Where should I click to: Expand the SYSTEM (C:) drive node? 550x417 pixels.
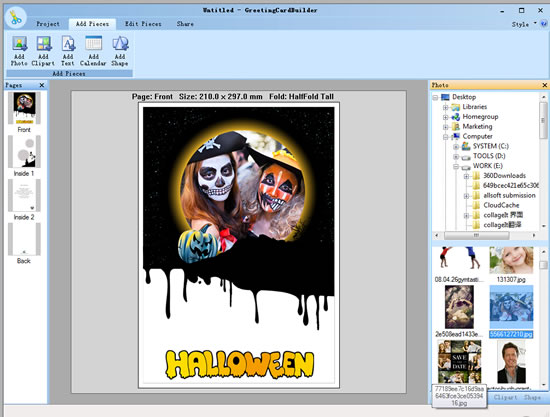tap(456, 146)
